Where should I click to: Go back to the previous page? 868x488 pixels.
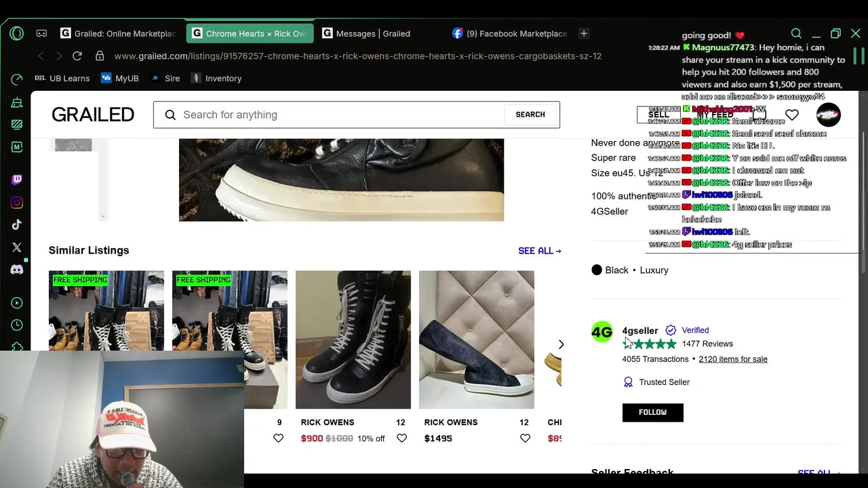[41, 56]
